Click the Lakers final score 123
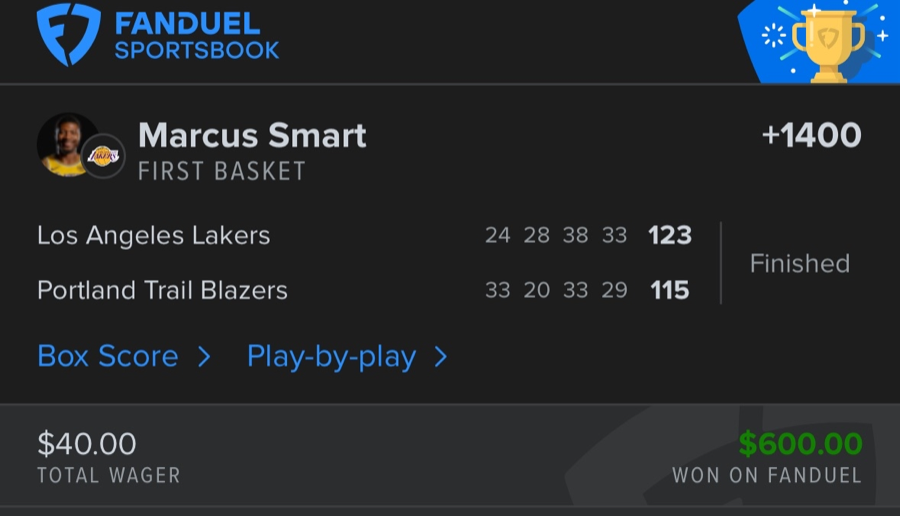Image resolution: width=900 pixels, height=516 pixels. [x=669, y=236]
